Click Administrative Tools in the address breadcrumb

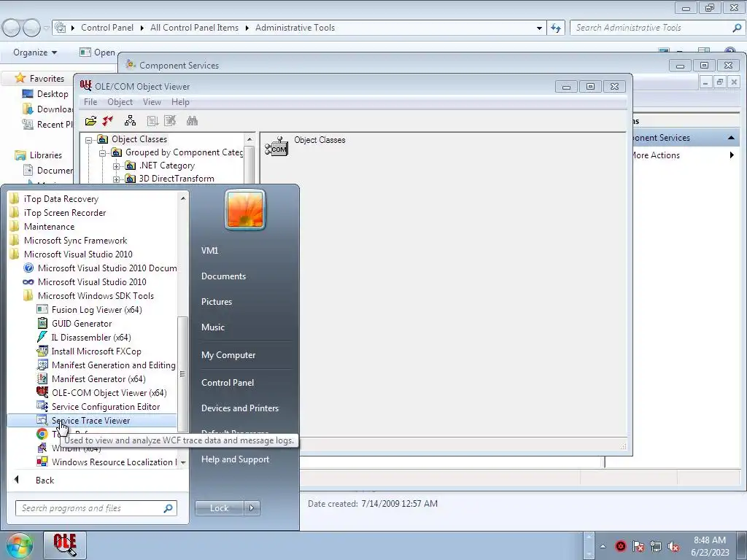click(x=295, y=28)
